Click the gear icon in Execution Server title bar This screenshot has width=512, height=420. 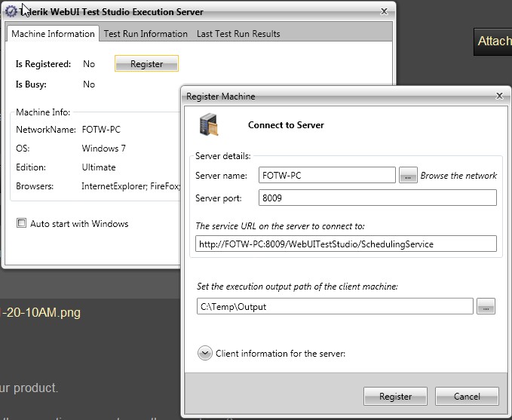[11, 12]
